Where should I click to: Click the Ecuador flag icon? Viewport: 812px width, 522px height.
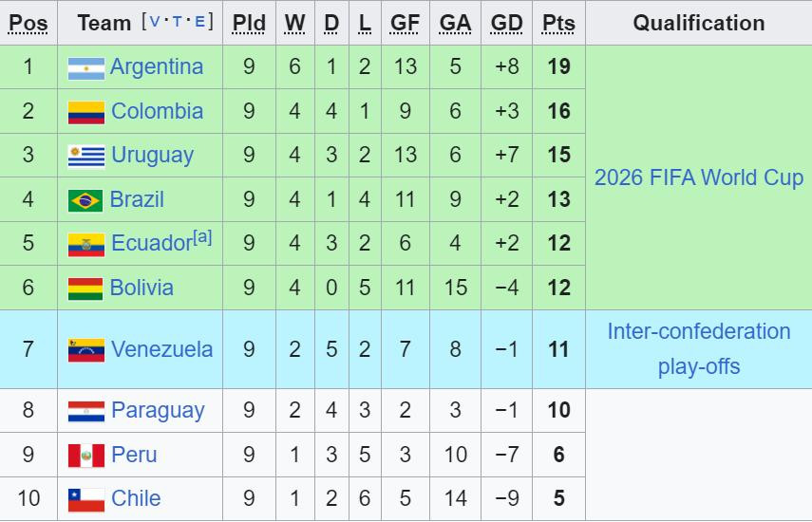coord(85,244)
